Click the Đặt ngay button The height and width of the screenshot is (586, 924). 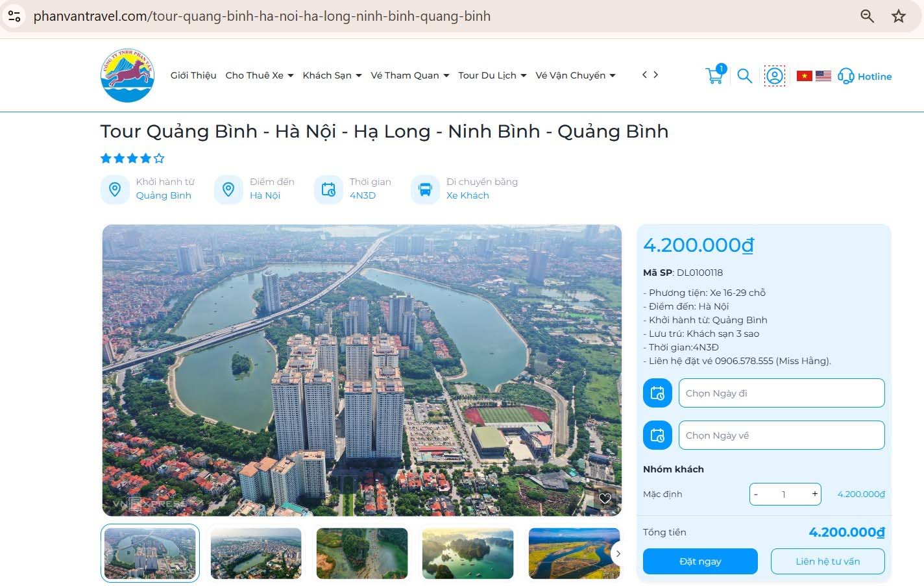tap(699, 561)
